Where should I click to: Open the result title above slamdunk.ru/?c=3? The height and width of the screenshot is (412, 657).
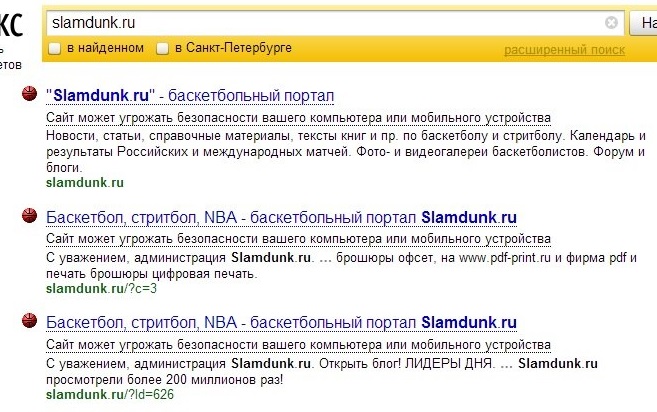pos(281,218)
